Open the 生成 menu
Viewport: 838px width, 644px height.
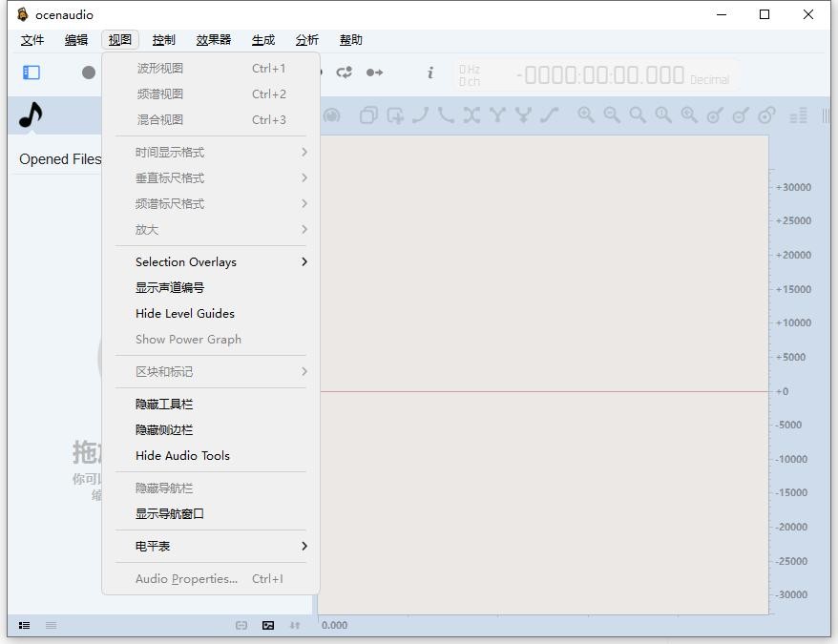click(262, 40)
